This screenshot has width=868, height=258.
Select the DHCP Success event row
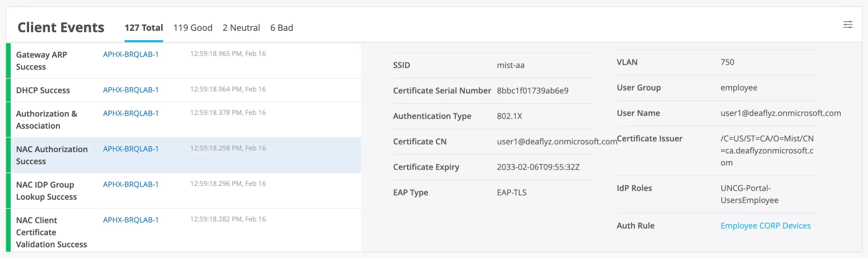(x=43, y=90)
